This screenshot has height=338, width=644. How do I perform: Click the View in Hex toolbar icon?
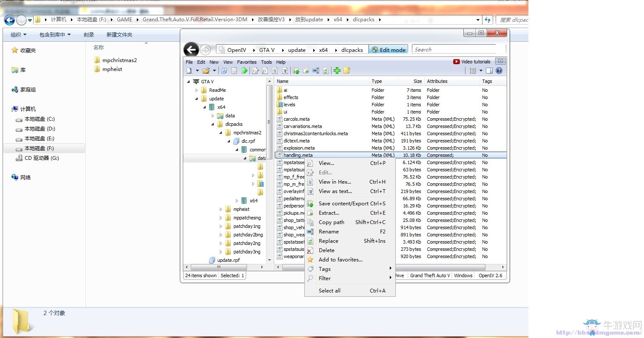click(275, 71)
